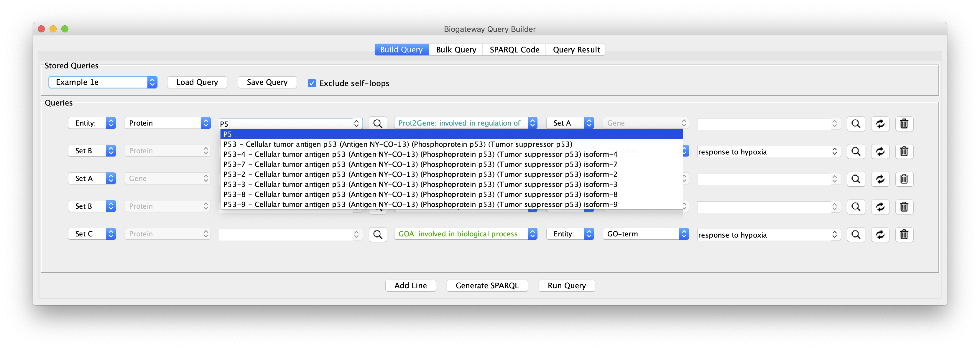980x349 pixels.
Task: Switch to the Bulk Query tab
Action: pos(456,50)
